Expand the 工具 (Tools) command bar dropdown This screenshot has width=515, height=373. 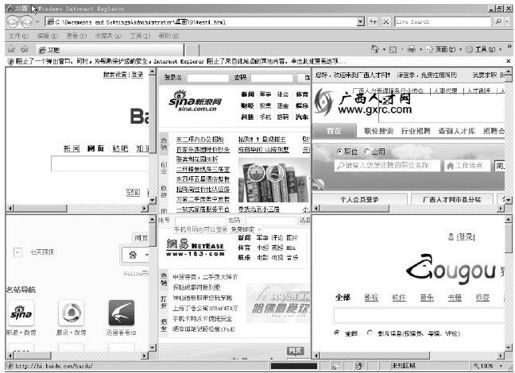[x=500, y=50]
